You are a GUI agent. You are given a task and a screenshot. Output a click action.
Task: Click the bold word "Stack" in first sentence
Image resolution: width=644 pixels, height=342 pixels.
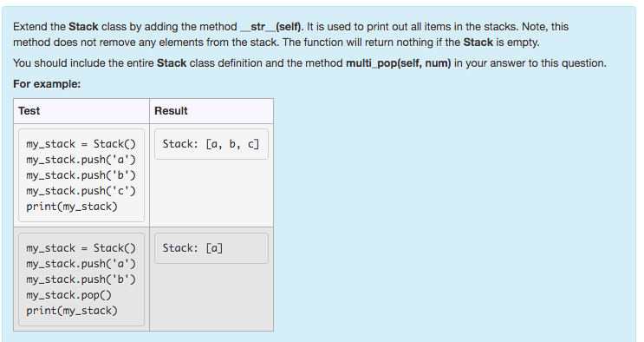[83, 27]
